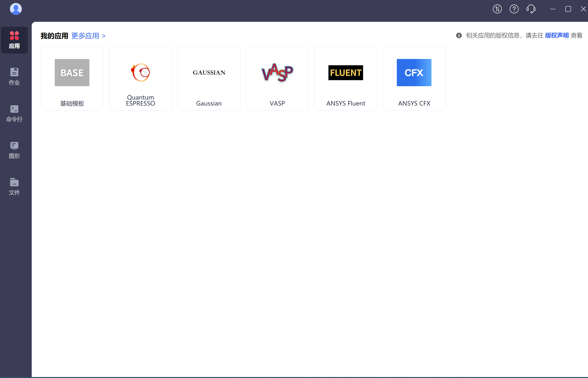Open the transfer list icon
This screenshot has width=588, height=378.
tap(497, 9)
